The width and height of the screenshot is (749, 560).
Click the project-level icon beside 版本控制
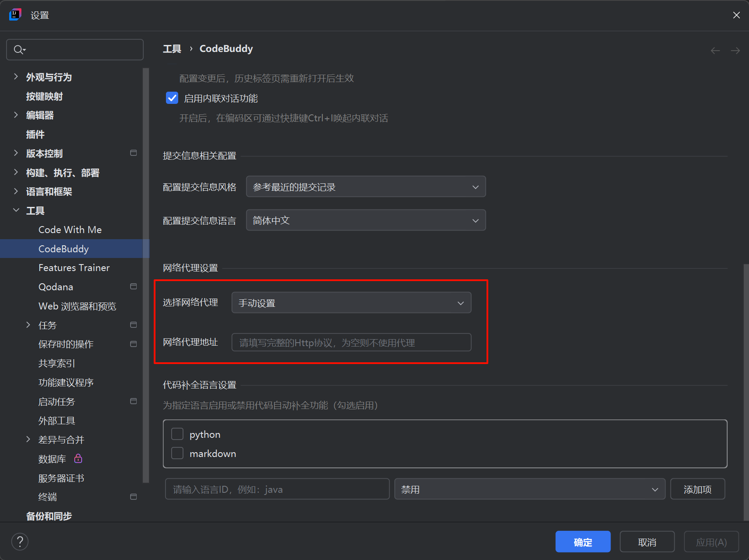(134, 153)
